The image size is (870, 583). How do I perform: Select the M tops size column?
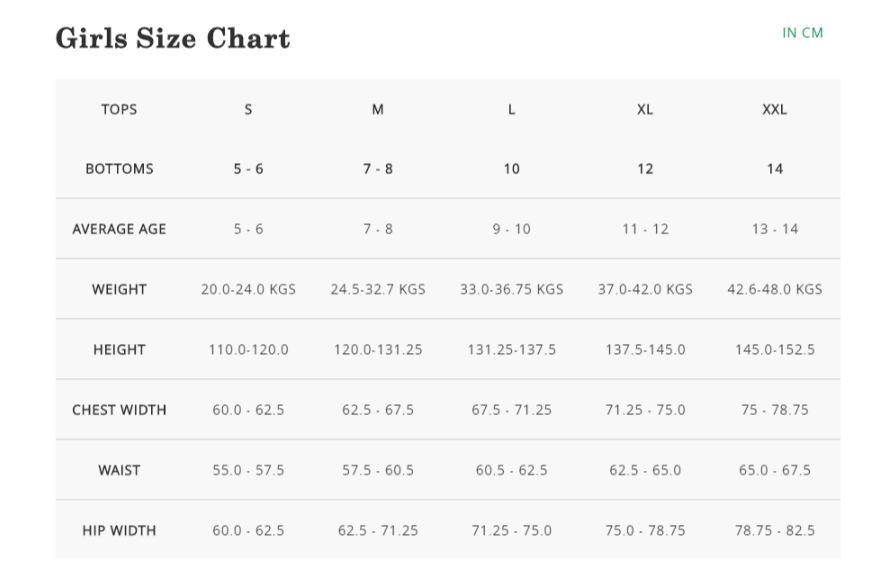pyautogui.click(x=378, y=109)
